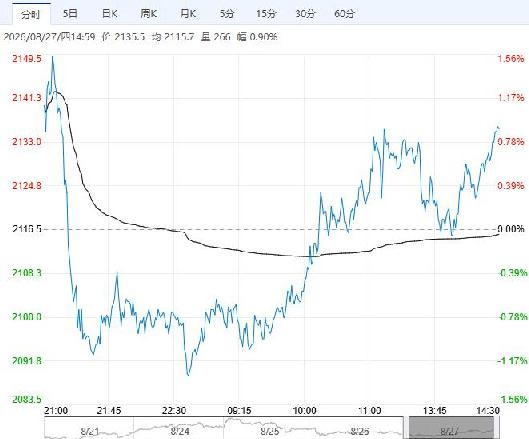Click the 10:00 time axis label
Viewport: 529px width, 439px height.
pos(304,411)
